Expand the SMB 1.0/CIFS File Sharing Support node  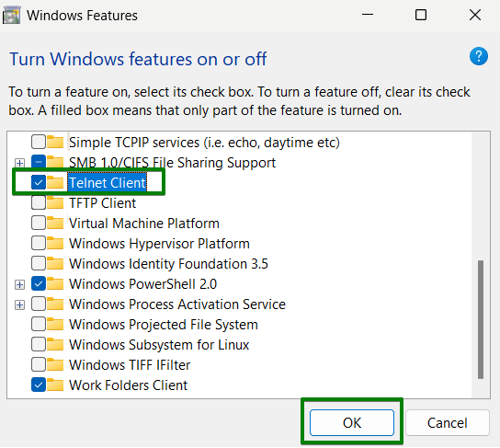20,163
